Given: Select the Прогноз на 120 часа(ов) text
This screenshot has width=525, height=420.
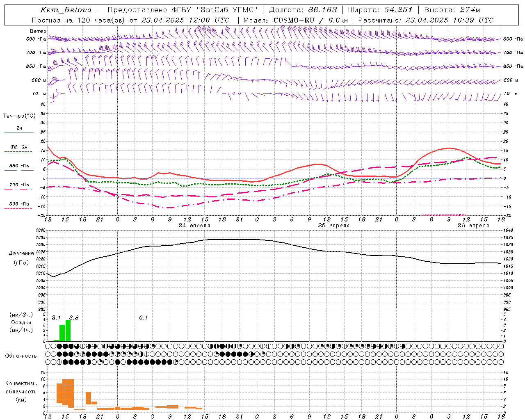Looking at the screenshot, I should pyautogui.click(x=78, y=20).
